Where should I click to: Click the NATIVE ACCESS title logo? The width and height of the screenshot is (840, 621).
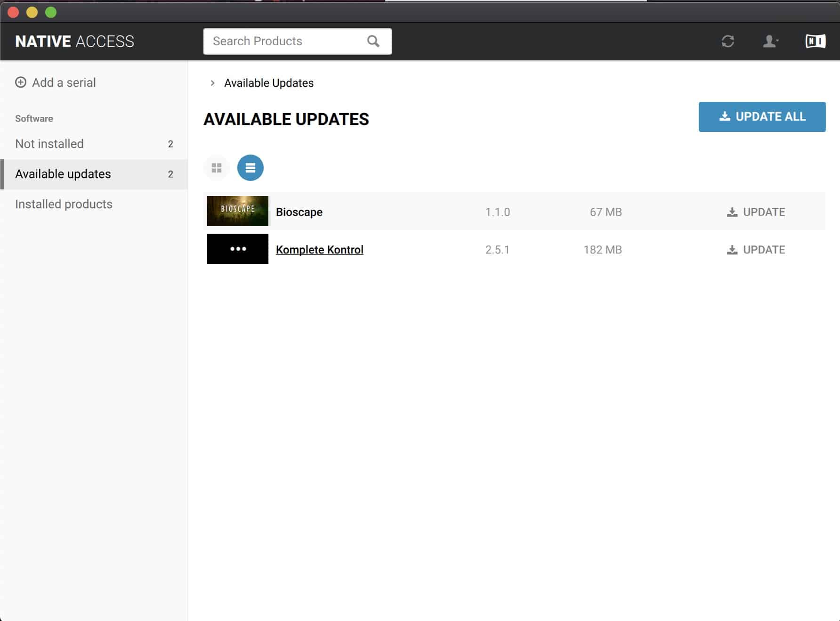(74, 41)
